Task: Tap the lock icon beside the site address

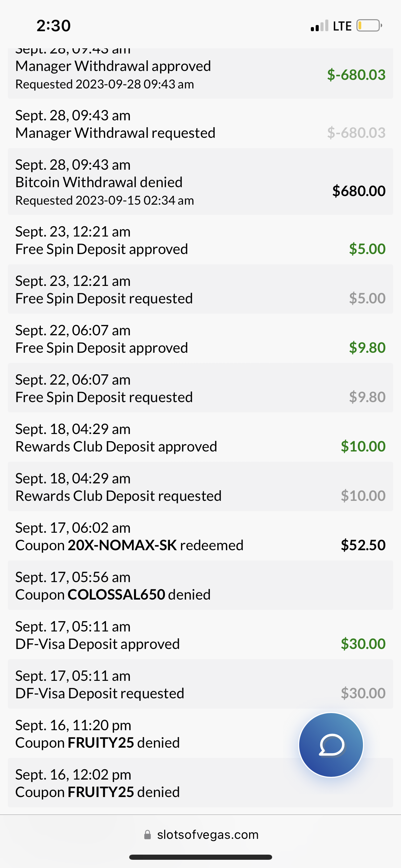Action: (147, 835)
